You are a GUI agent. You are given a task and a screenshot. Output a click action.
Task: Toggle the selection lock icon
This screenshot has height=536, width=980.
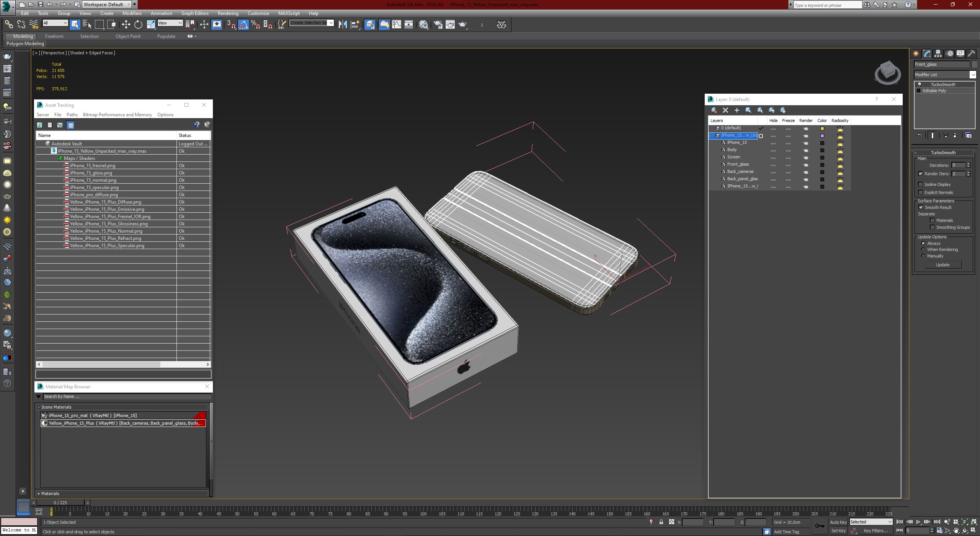[661, 522]
